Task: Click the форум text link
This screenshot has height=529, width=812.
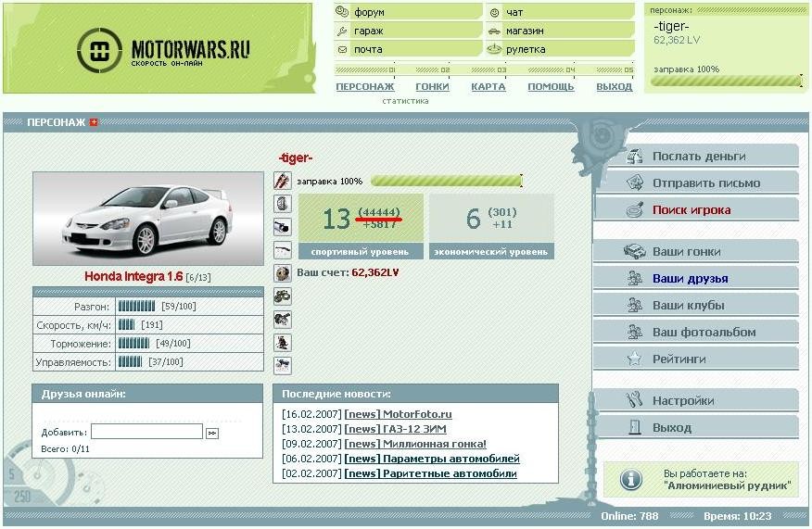Action: tap(369, 12)
